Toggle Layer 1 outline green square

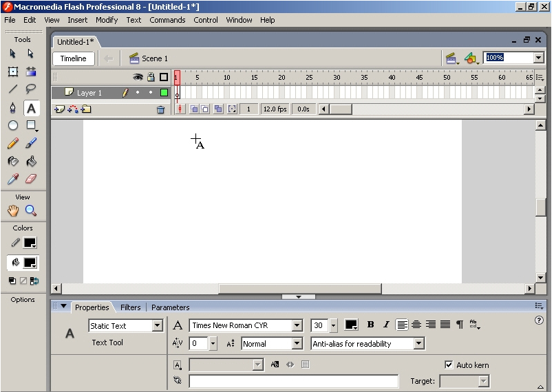164,93
